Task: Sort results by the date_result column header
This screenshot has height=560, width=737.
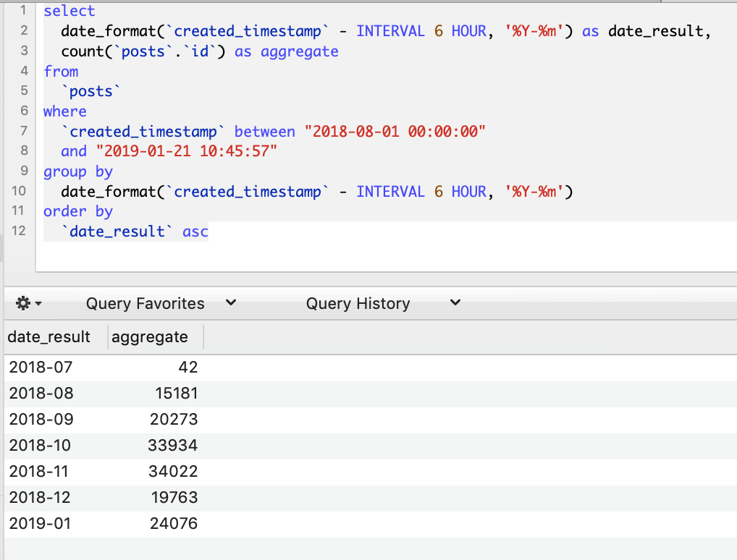Action: coord(48,336)
